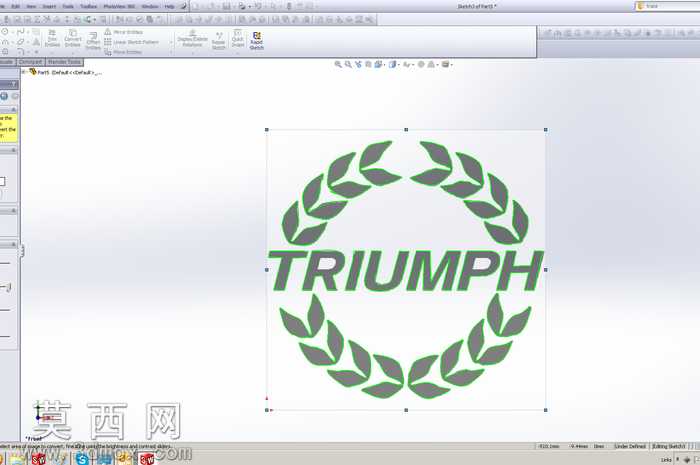The height and width of the screenshot is (465, 700).
Task: Click the Section View icon in heads-up toolbar
Action: [x=368, y=65]
